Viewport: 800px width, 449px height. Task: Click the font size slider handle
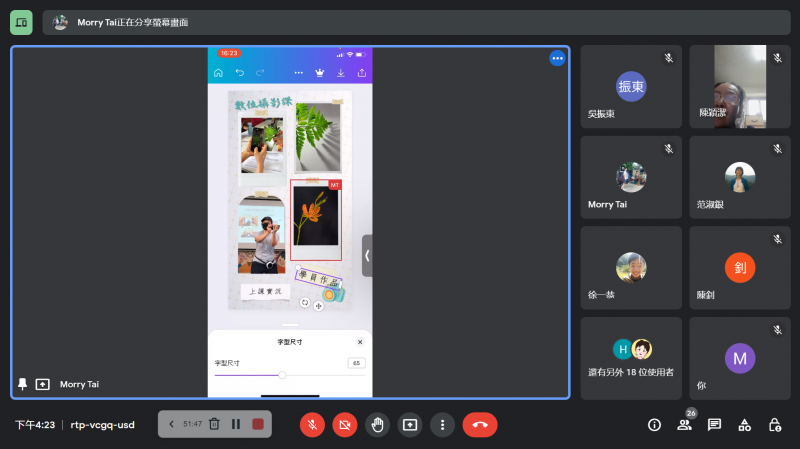click(x=282, y=375)
